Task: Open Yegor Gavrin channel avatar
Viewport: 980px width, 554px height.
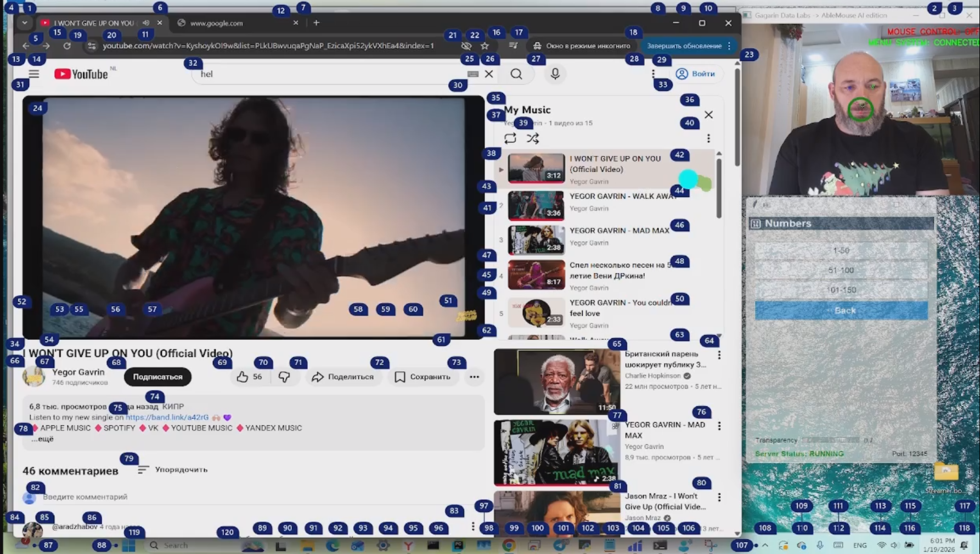Action: 33,377
